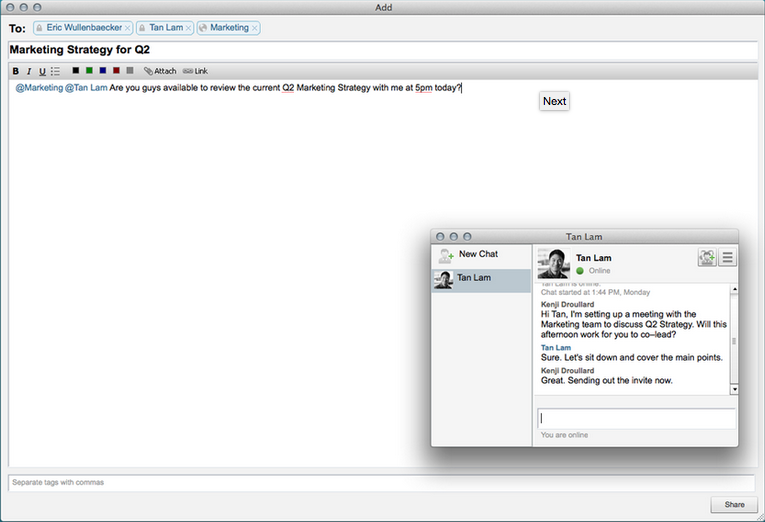Select the Marketing recipient tag
Screen dimensions: 765x522
(x=228, y=28)
